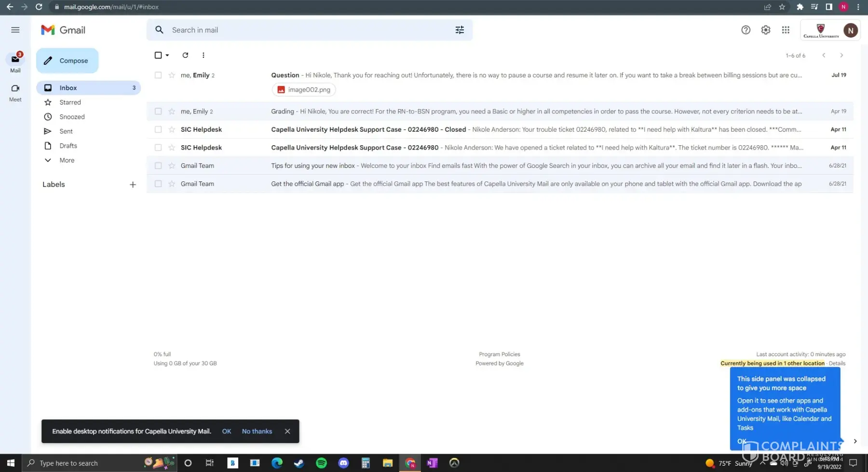
Task: Open the Google apps grid icon
Action: (x=786, y=30)
